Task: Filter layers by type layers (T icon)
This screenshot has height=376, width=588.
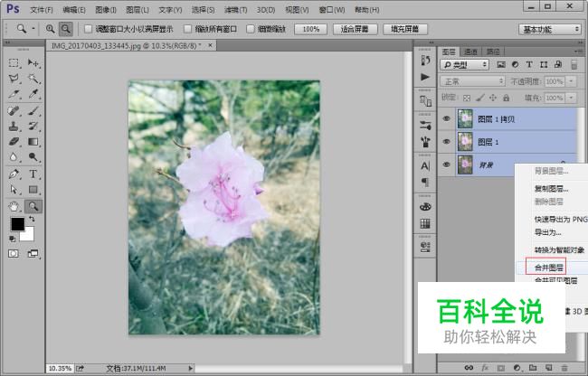Action: 529,64
